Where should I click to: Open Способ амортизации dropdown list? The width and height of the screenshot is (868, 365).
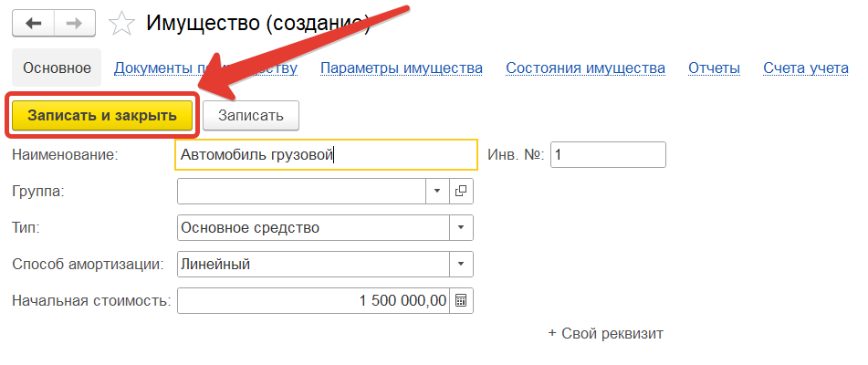461,265
